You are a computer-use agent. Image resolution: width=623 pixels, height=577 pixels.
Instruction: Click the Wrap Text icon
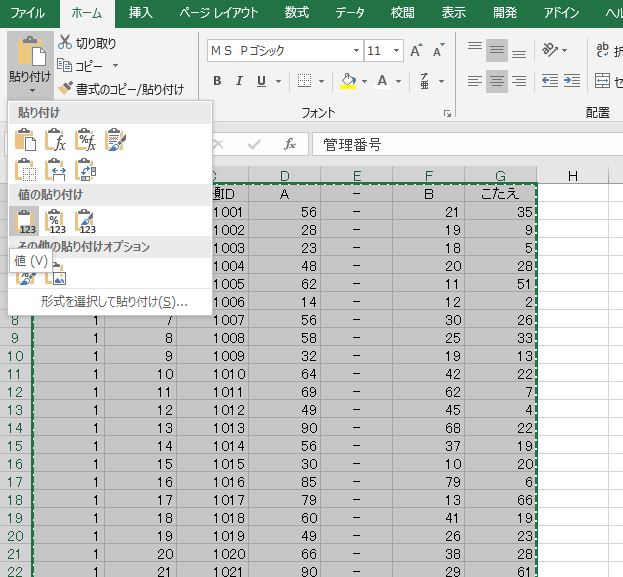tap(602, 50)
